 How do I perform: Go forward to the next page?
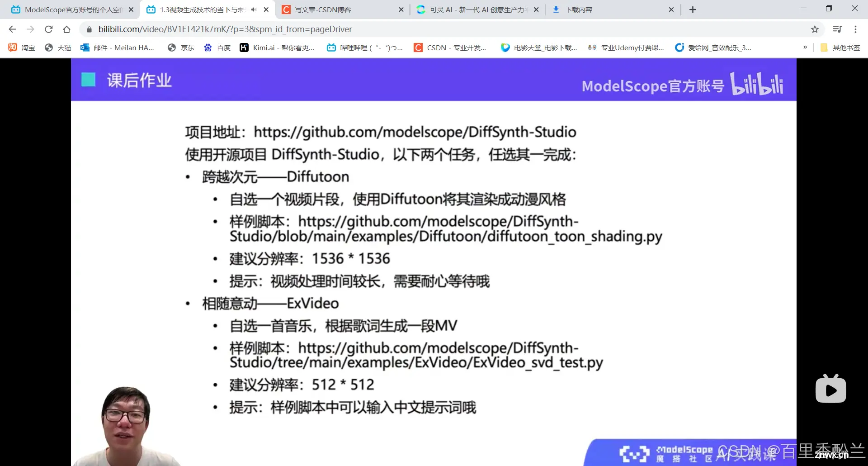pyautogui.click(x=30, y=29)
